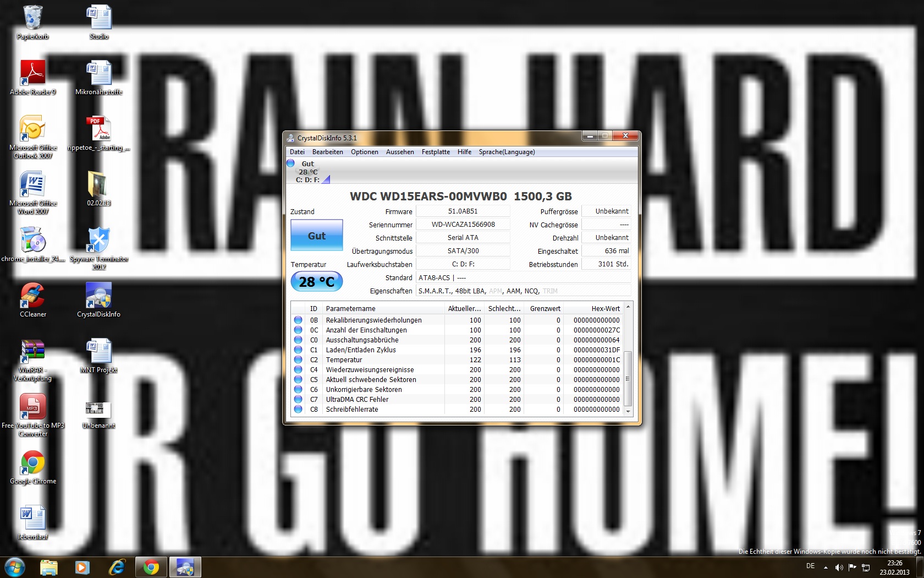This screenshot has width=924, height=578.
Task: Sort by the ID column header
Action: click(313, 309)
